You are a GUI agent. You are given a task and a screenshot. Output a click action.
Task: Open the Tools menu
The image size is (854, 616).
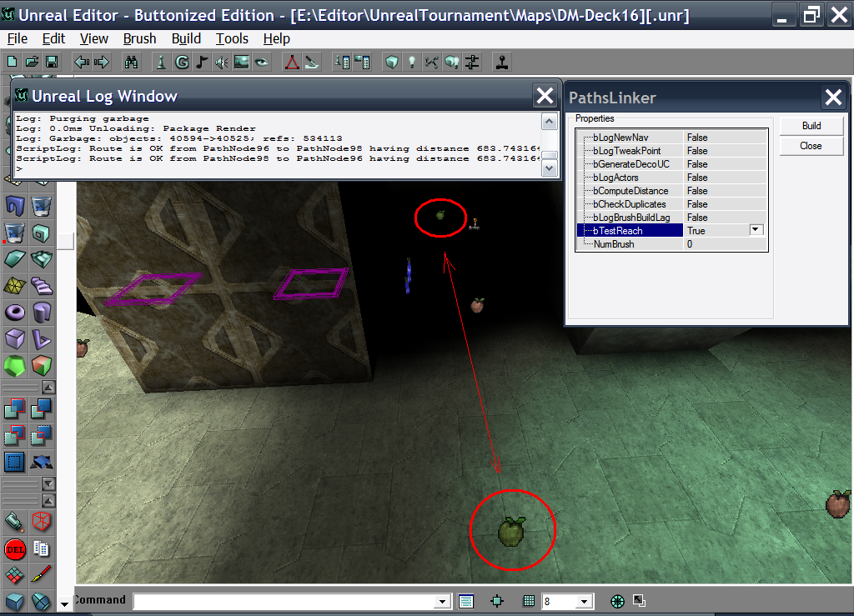click(x=232, y=38)
